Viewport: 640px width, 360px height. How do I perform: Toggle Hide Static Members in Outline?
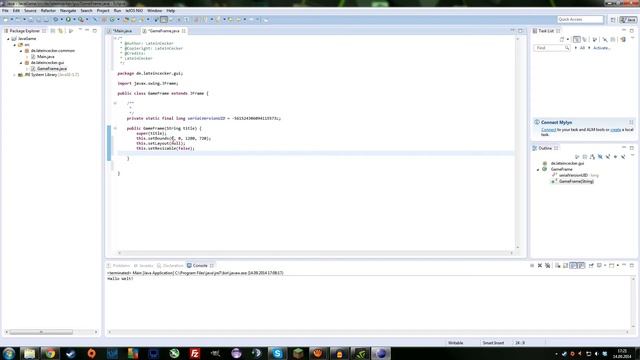(608, 157)
